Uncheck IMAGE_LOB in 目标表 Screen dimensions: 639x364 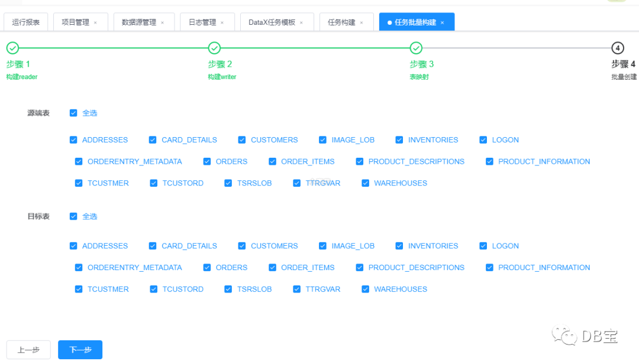pos(323,246)
